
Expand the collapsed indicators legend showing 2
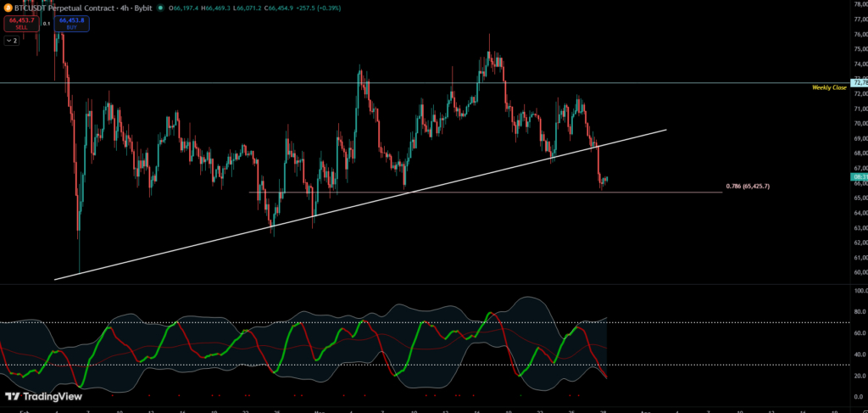coord(12,41)
